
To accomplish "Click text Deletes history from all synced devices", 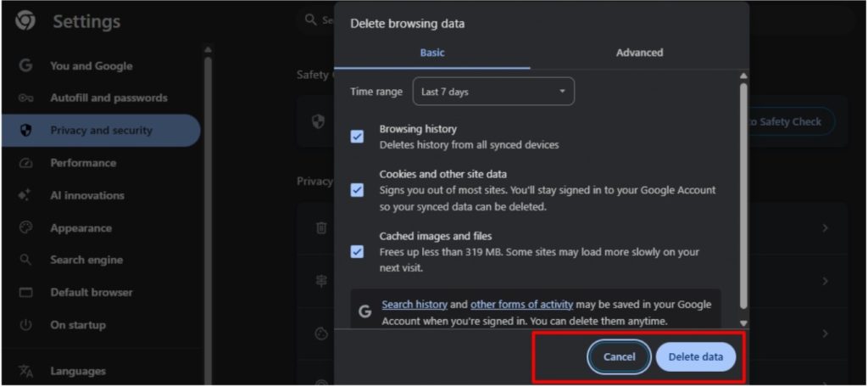I will (x=469, y=145).
